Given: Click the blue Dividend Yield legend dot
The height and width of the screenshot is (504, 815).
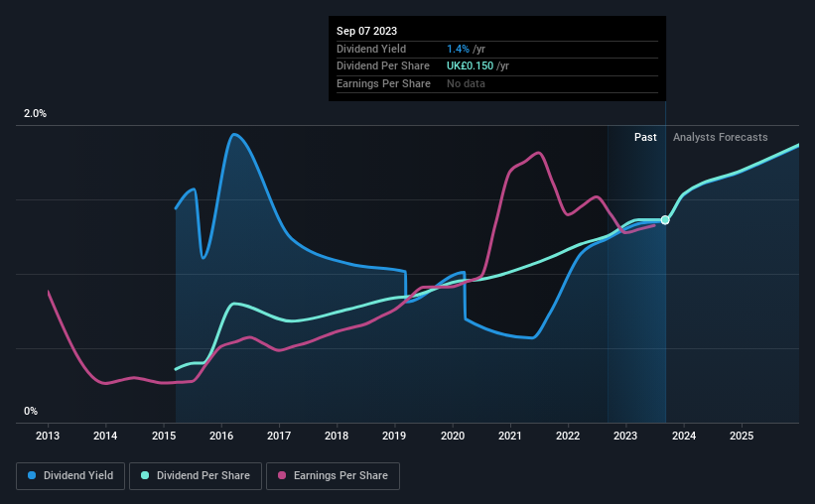Looking at the screenshot, I should point(32,475).
